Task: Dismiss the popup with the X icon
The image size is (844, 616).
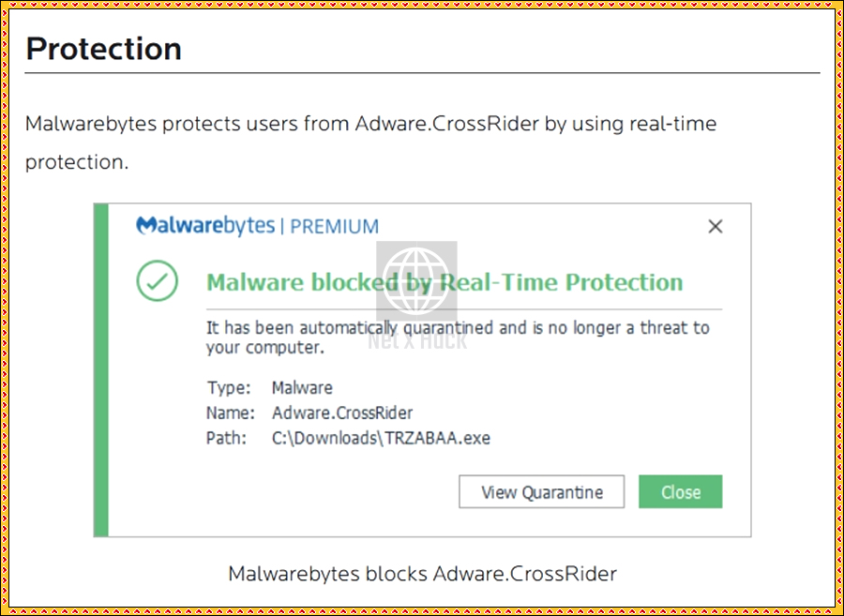Action: (x=715, y=227)
